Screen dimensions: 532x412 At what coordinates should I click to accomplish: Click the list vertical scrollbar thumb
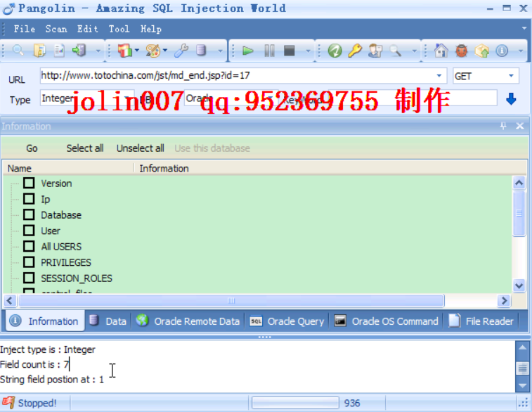(519, 213)
